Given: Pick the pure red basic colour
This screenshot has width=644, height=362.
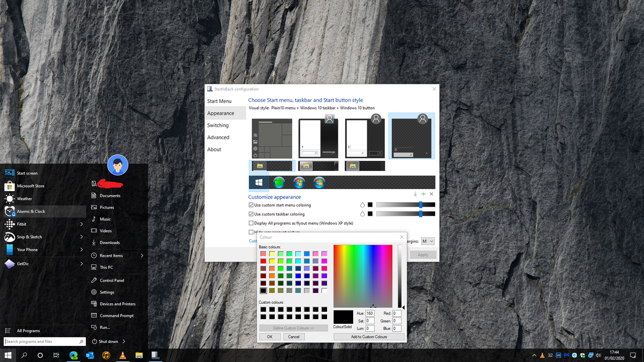Looking at the screenshot, I should 263,261.
